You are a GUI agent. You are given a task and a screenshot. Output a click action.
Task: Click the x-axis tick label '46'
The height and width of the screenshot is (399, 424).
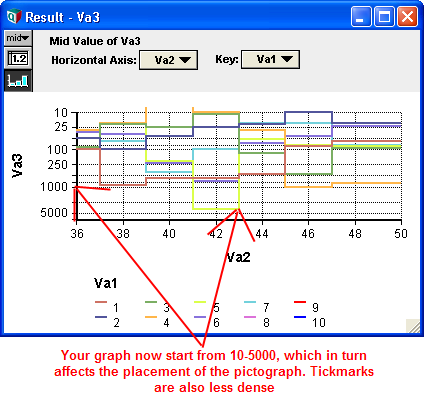click(x=308, y=234)
